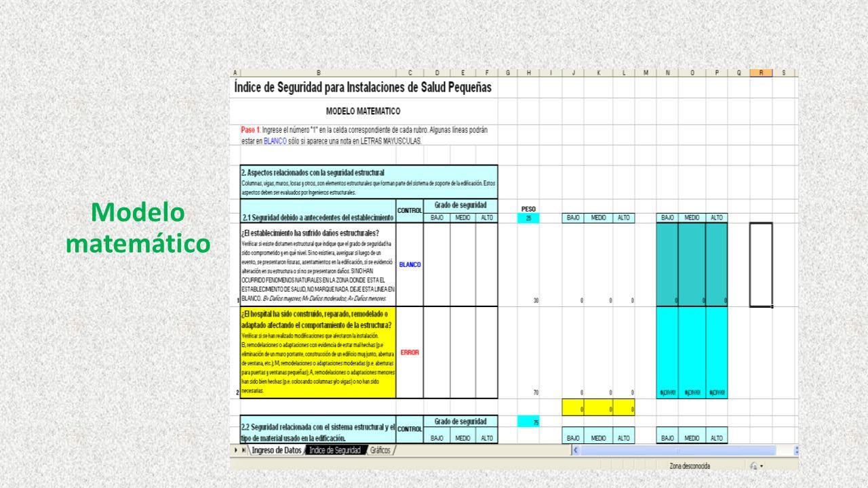Image resolution: width=868 pixels, height=488 pixels.
Task: Select column B header
Action: (318, 73)
